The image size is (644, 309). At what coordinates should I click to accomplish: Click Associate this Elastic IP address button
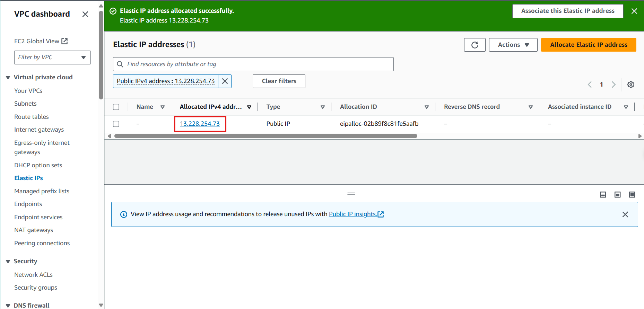tap(568, 11)
